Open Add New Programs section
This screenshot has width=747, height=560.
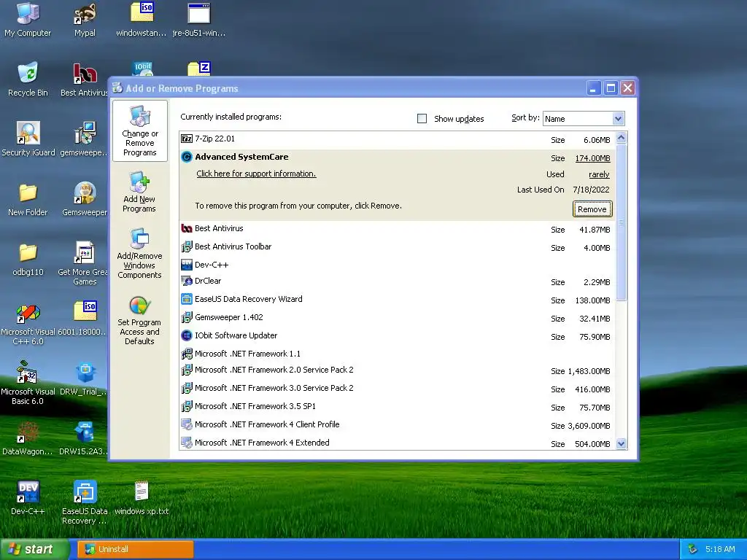[x=139, y=192]
